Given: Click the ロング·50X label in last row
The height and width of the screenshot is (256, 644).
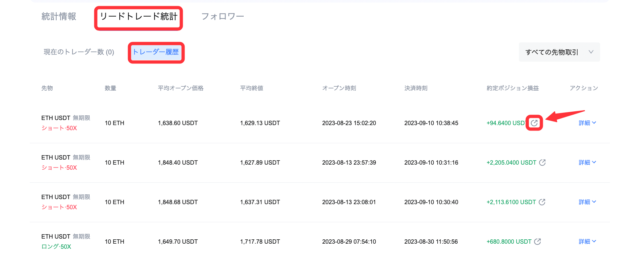Looking at the screenshot, I should point(56,247).
